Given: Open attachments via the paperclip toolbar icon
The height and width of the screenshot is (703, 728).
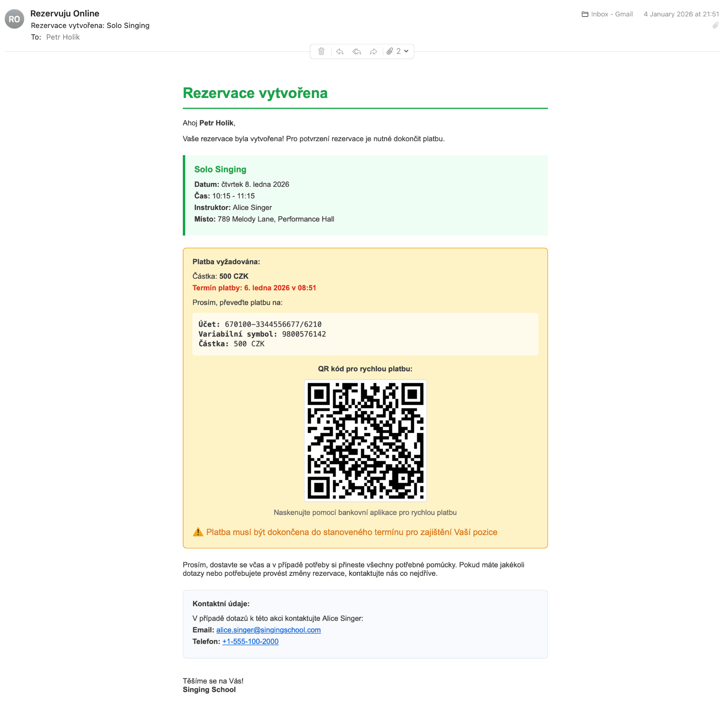Looking at the screenshot, I should [x=390, y=51].
